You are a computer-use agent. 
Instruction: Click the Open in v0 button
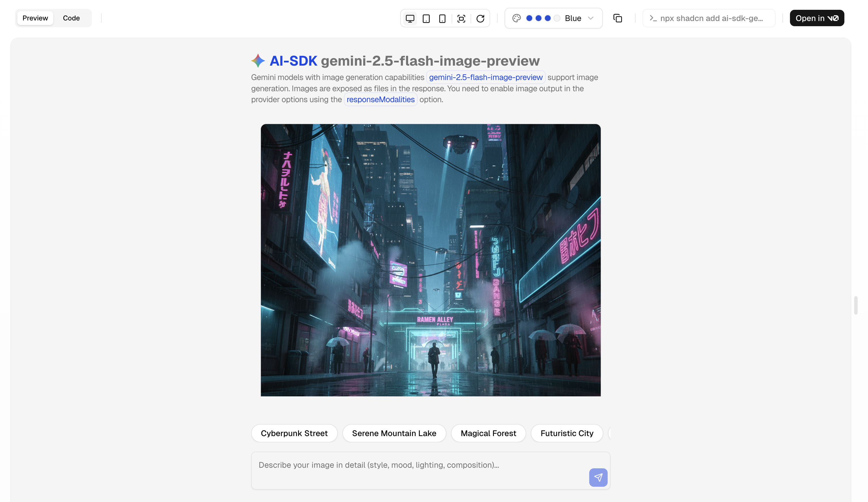[x=817, y=18]
